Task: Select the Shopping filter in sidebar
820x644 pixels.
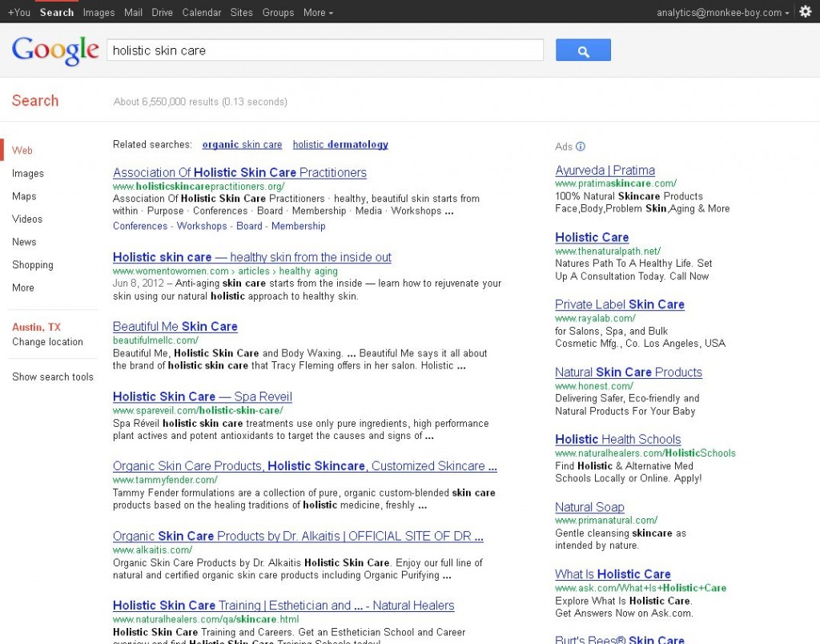Action: click(32, 264)
